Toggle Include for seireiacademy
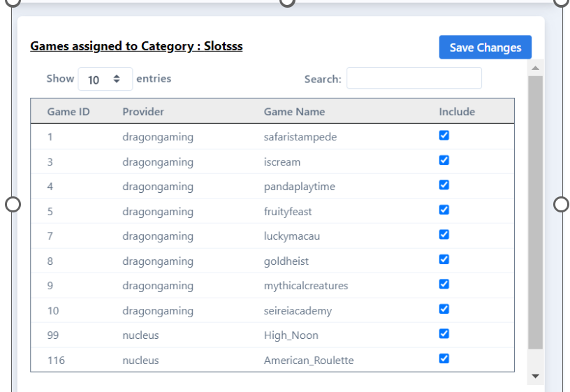Image resolution: width=570 pixels, height=392 pixels. (444, 309)
